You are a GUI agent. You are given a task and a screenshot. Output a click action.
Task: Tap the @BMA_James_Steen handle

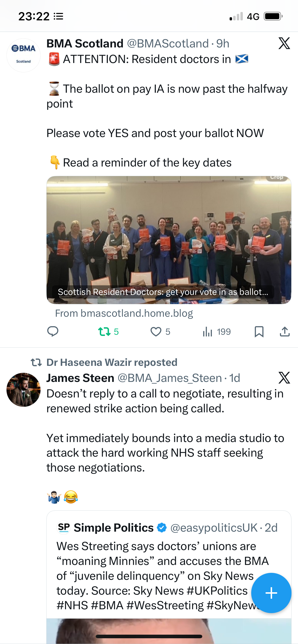pos(170,378)
